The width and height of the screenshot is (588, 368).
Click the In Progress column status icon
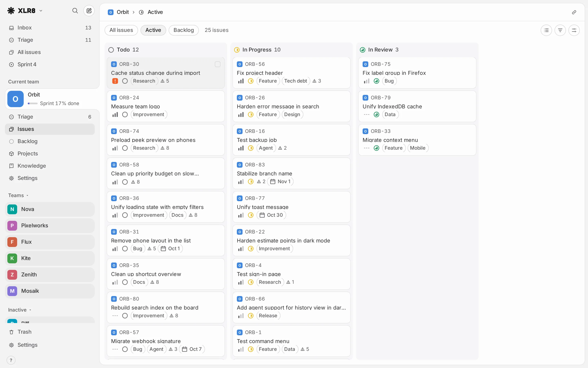[x=237, y=50]
